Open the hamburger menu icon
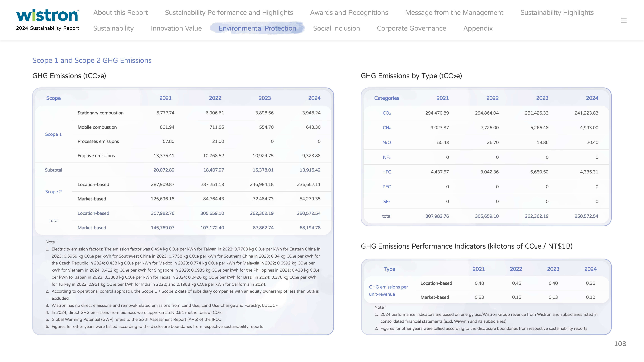 (x=624, y=20)
